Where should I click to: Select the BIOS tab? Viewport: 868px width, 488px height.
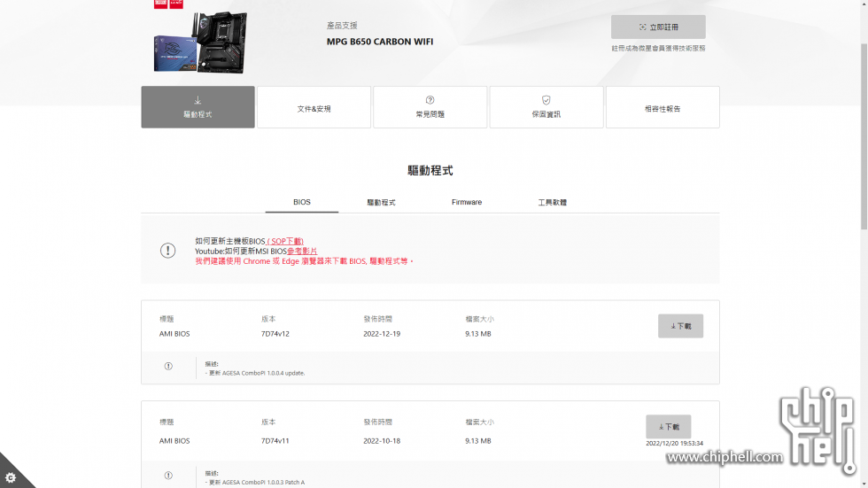coord(302,203)
